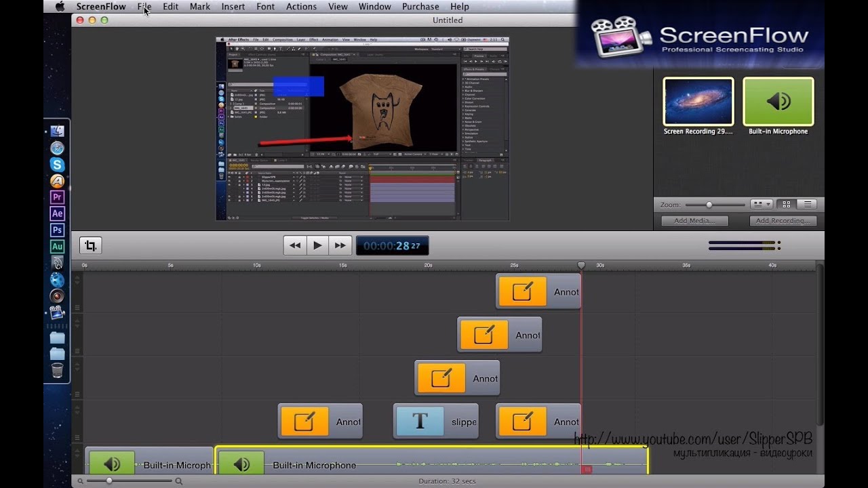Click the timeline zoom-out magnifier icon
The image size is (868, 488).
80,481
